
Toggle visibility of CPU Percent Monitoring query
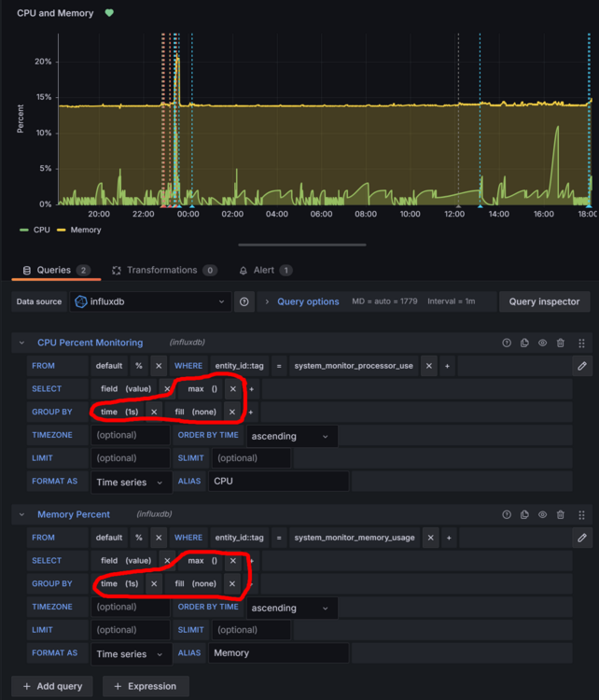[x=542, y=343]
